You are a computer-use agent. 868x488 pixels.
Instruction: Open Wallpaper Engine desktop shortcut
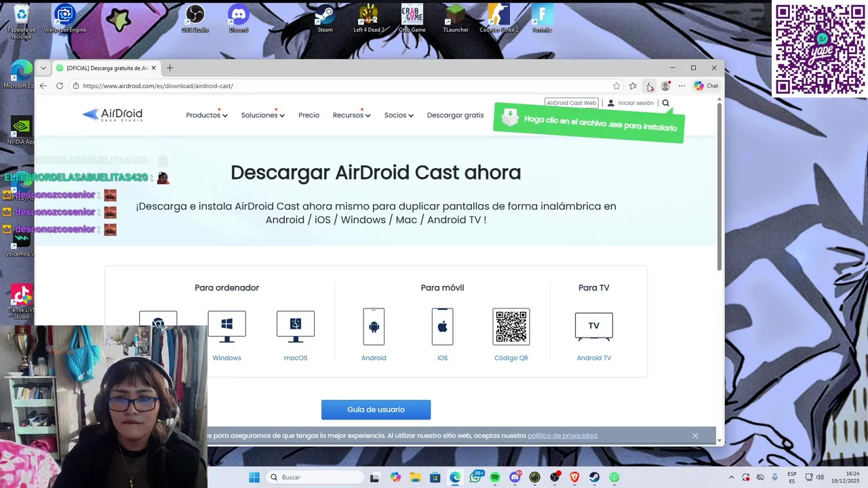tap(65, 18)
